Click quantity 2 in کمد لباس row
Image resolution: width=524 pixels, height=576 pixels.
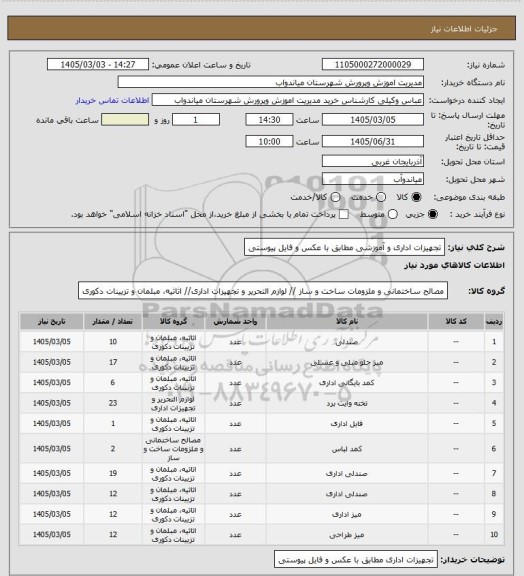pos(113,449)
